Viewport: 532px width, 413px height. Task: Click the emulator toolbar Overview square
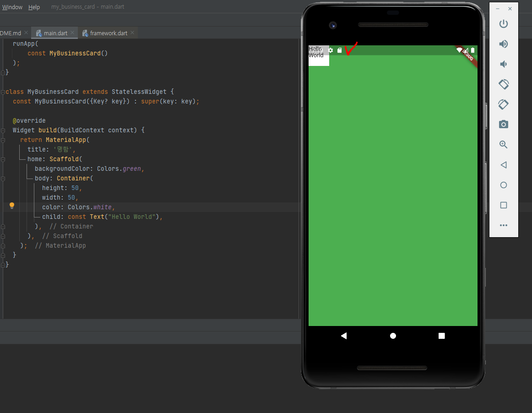(504, 205)
